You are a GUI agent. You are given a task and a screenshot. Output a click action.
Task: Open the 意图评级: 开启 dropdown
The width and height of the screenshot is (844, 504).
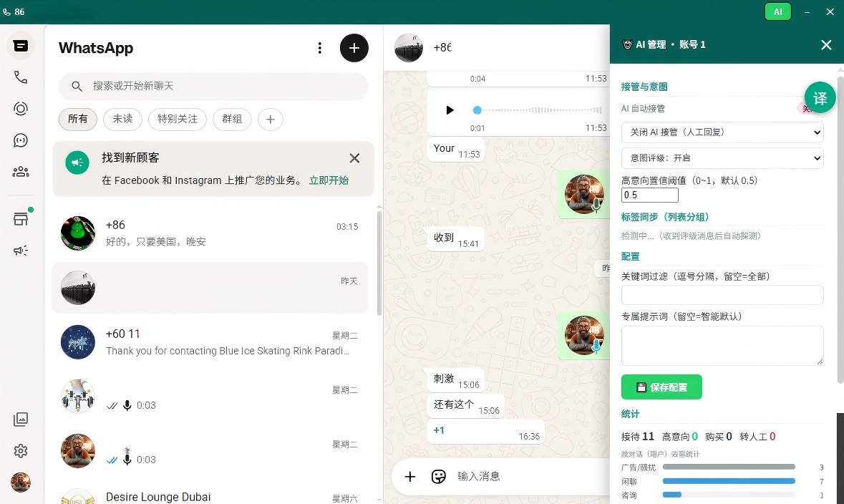coord(722,158)
